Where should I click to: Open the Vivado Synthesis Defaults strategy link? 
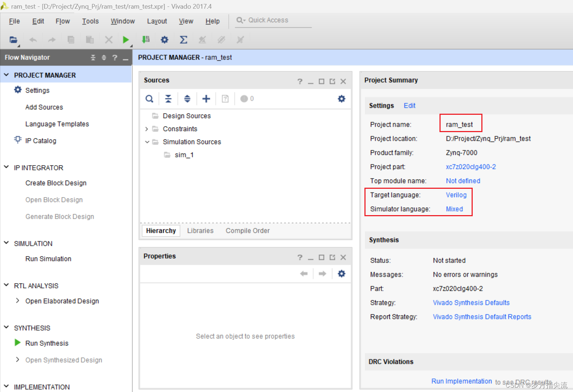coord(471,302)
